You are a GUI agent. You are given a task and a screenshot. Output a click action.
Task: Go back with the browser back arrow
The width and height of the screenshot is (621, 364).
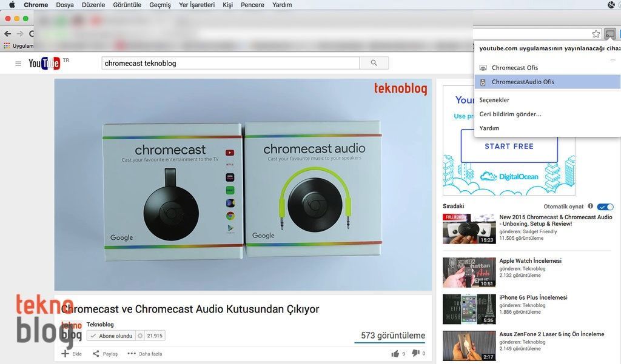click(7, 34)
